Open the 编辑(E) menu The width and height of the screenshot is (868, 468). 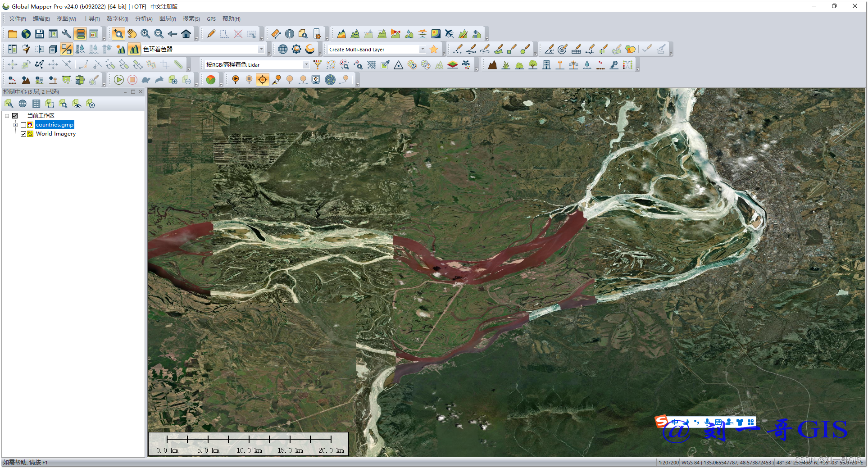click(x=41, y=18)
